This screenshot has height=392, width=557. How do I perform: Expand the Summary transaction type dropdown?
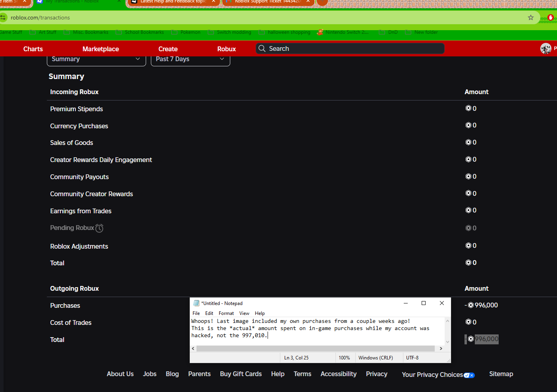(96, 59)
